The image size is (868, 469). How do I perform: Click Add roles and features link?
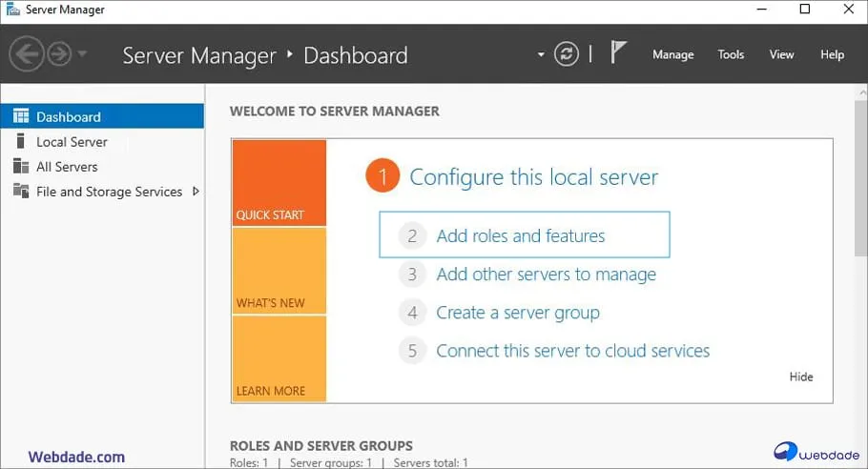520,235
